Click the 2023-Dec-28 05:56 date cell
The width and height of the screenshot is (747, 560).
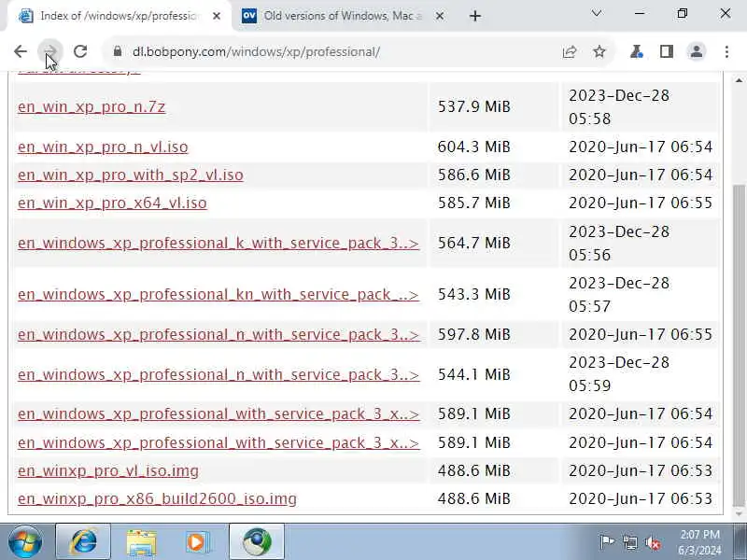coord(640,243)
